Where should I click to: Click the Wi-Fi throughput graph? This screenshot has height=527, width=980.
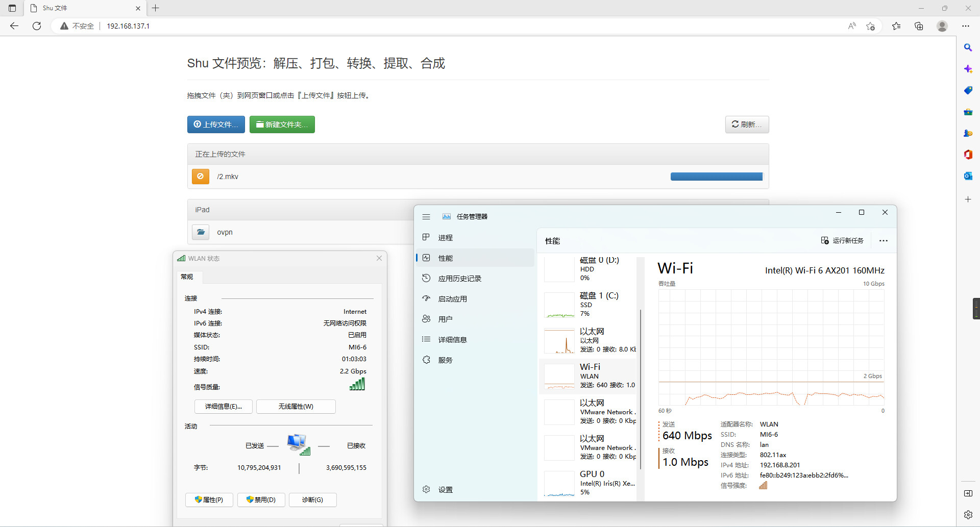point(771,347)
